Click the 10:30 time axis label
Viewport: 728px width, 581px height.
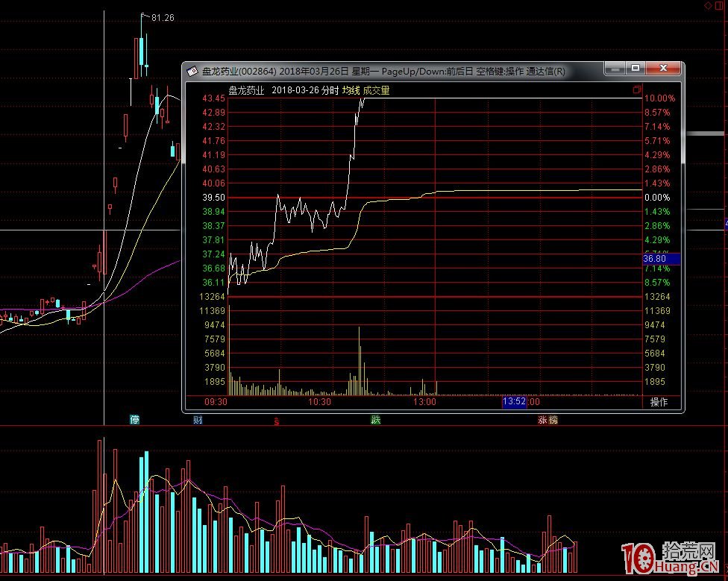320,402
